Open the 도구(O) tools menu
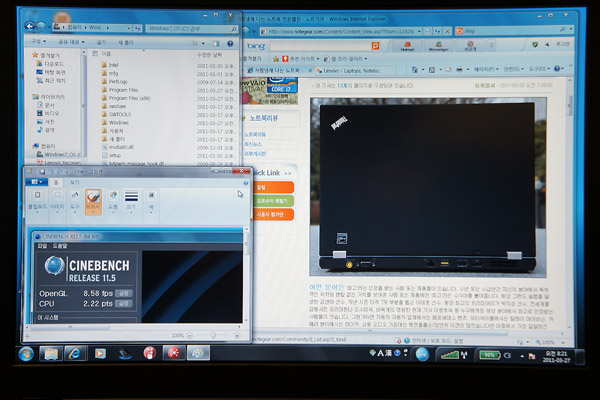The width and height of the screenshot is (600, 400). pos(539,69)
